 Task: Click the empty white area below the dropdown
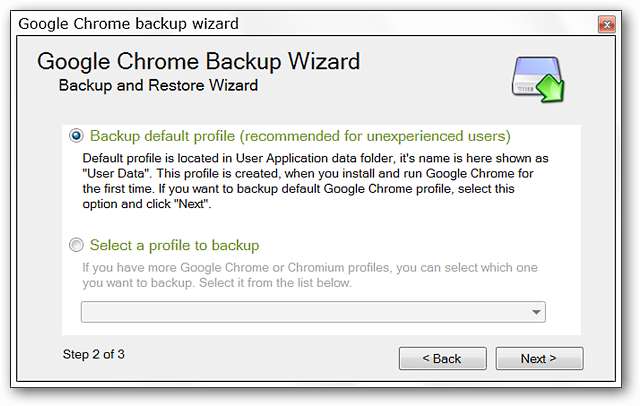click(x=300, y=329)
